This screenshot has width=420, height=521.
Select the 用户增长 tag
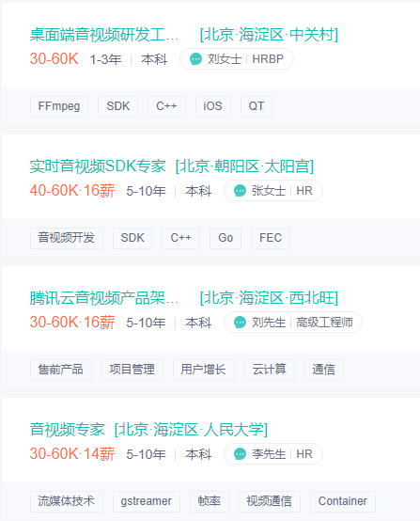tap(204, 370)
